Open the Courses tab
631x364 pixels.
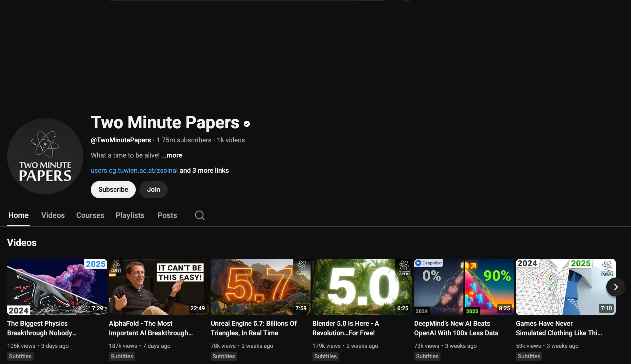(x=90, y=215)
